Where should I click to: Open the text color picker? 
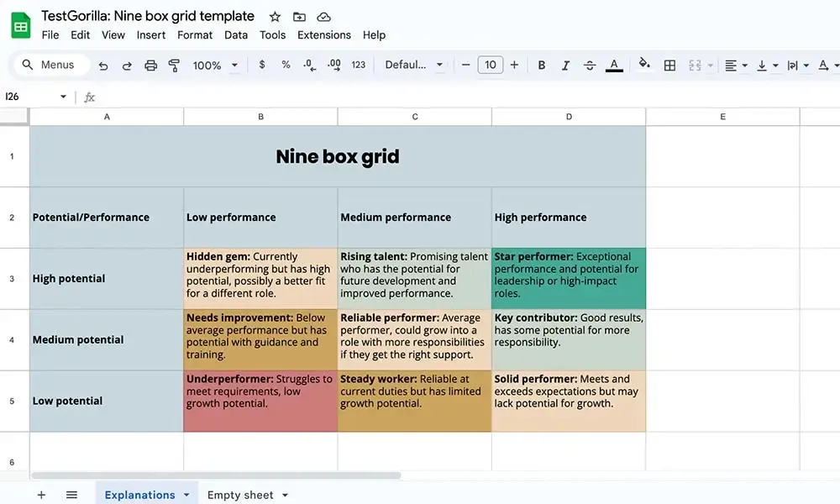(x=614, y=66)
